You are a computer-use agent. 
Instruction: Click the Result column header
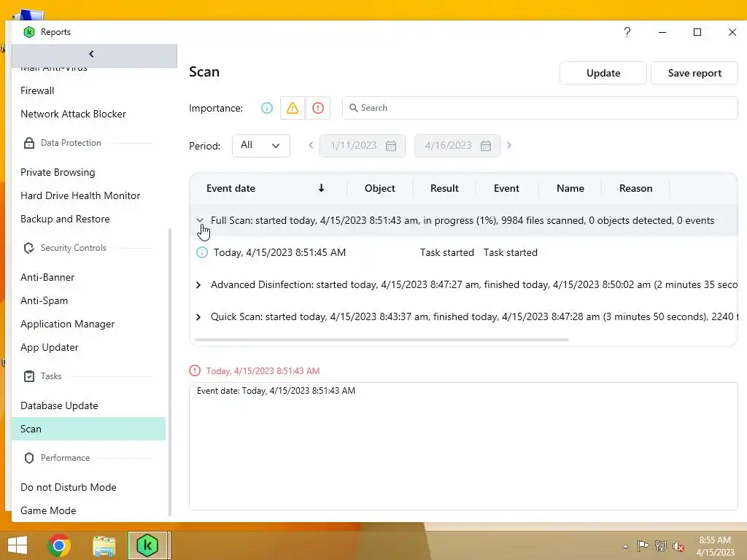pos(444,189)
